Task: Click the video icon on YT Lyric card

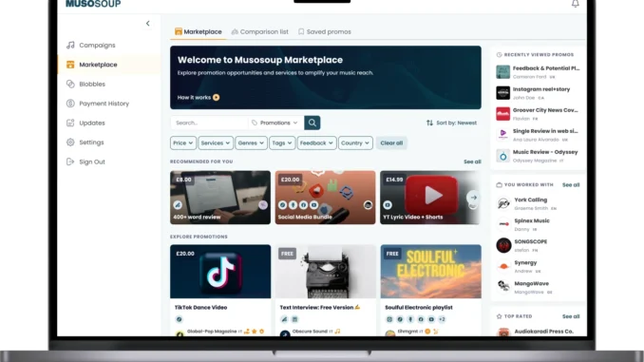Action: point(388,205)
